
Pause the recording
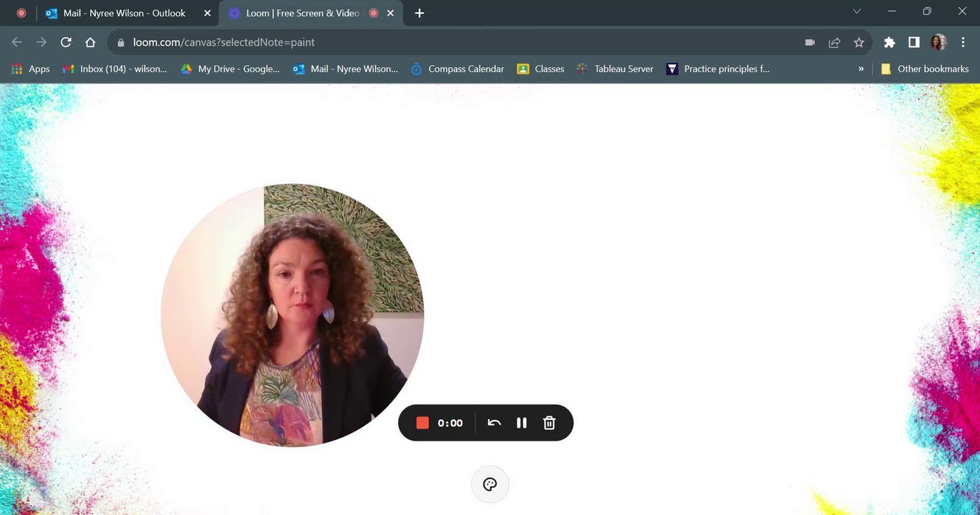(x=522, y=423)
